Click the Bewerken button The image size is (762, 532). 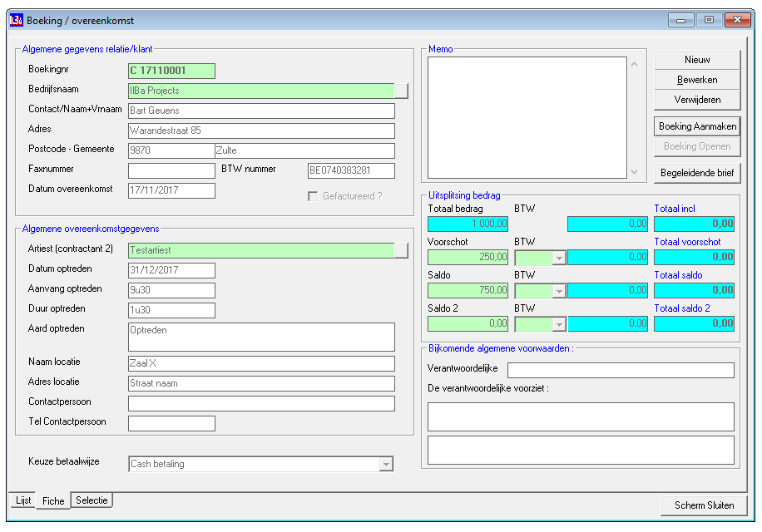[697, 80]
